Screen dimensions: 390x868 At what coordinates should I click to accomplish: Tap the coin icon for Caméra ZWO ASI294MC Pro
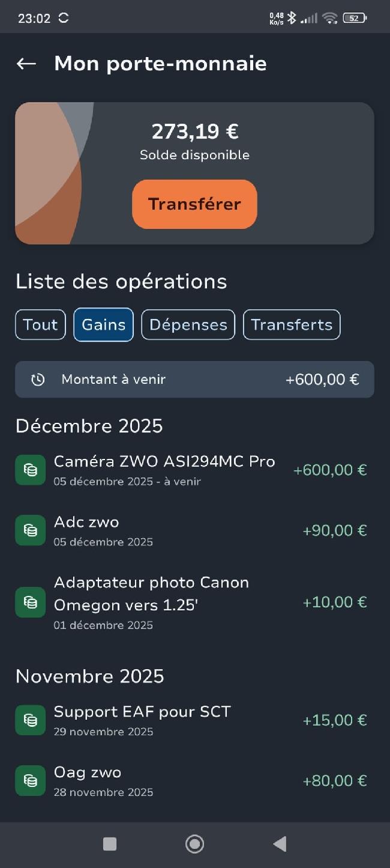tap(30, 470)
